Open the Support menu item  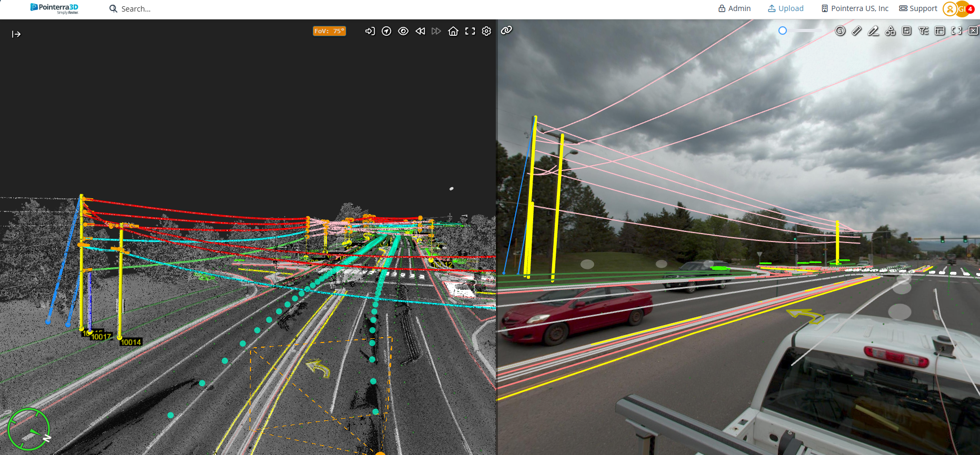coord(918,8)
